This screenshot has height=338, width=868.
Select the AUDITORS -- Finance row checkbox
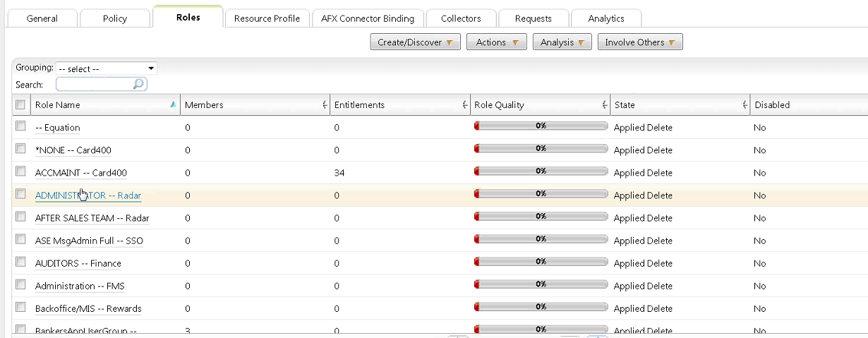click(x=20, y=262)
